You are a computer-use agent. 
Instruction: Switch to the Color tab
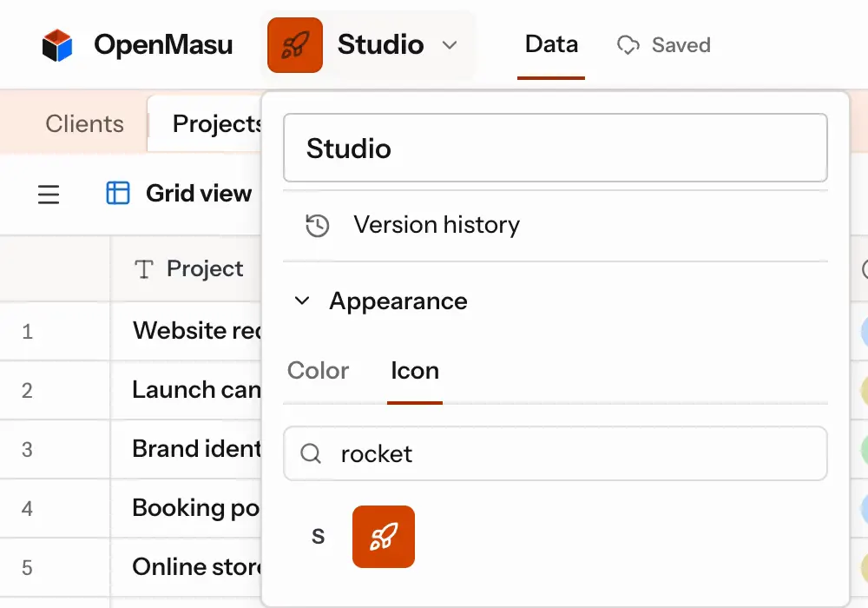(x=319, y=371)
